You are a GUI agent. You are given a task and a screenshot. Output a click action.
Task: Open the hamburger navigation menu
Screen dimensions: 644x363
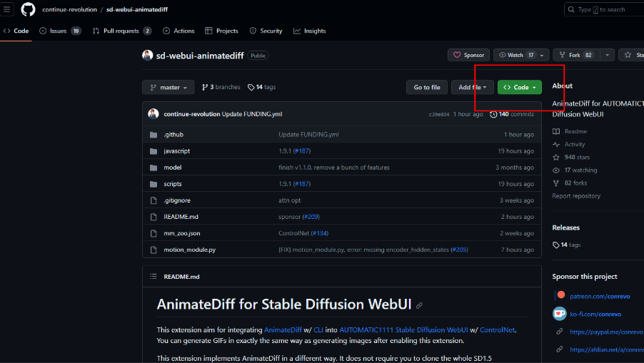pyautogui.click(x=7, y=10)
